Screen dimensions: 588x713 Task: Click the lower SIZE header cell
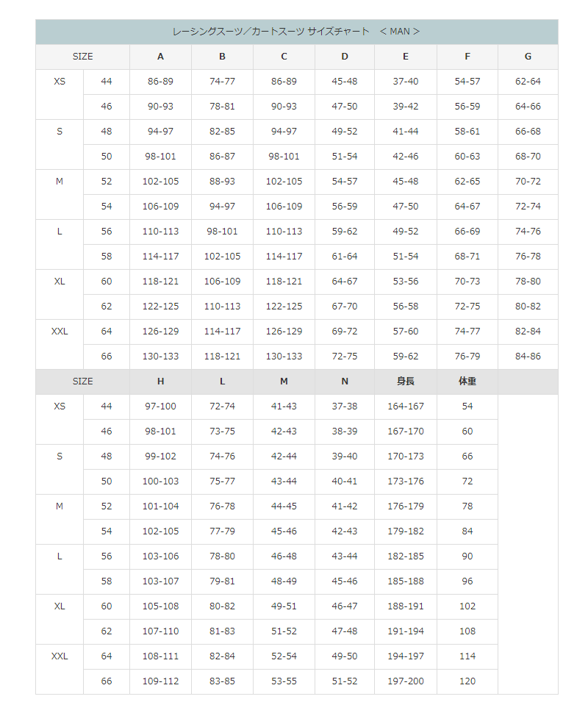point(83,381)
